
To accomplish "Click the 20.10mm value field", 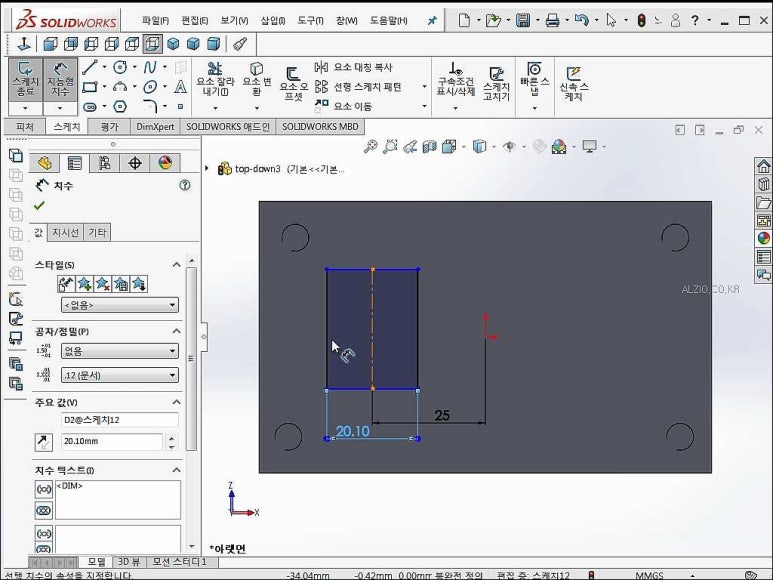I will point(112,441).
